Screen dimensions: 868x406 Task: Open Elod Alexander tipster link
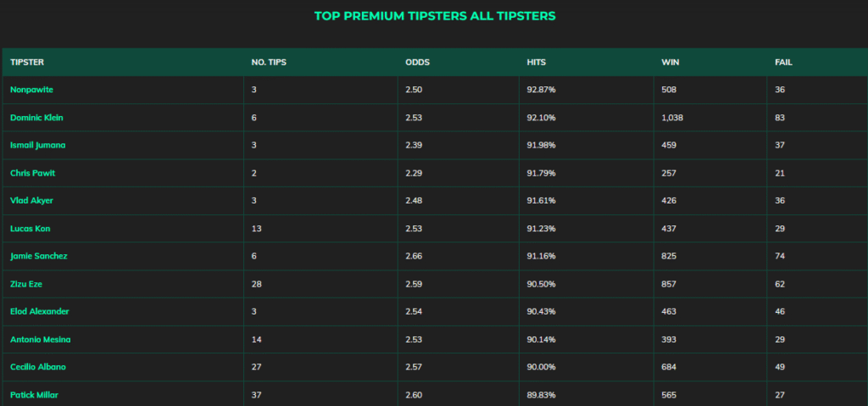point(40,311)
